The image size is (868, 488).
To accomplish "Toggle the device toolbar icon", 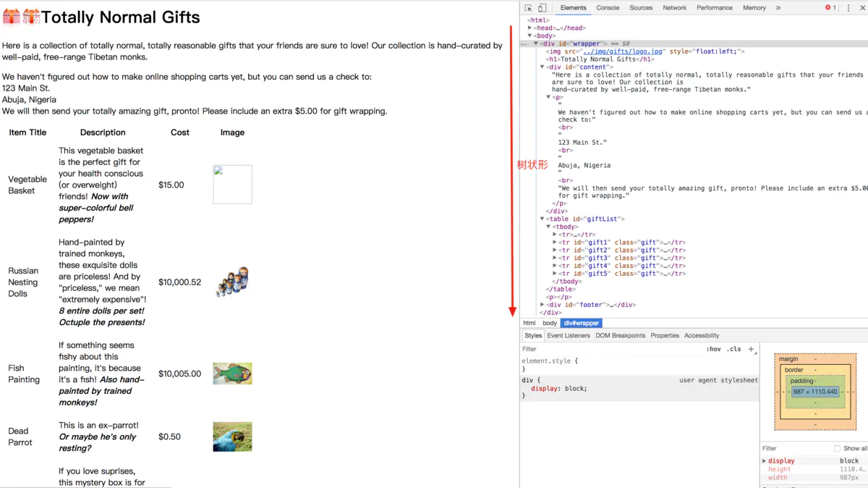I will pos(542,8).
